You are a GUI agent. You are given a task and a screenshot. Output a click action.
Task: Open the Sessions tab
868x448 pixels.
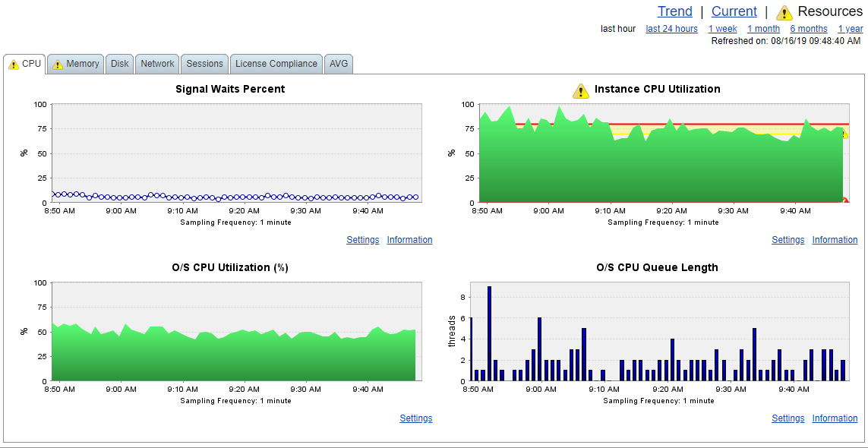(204, 64)
